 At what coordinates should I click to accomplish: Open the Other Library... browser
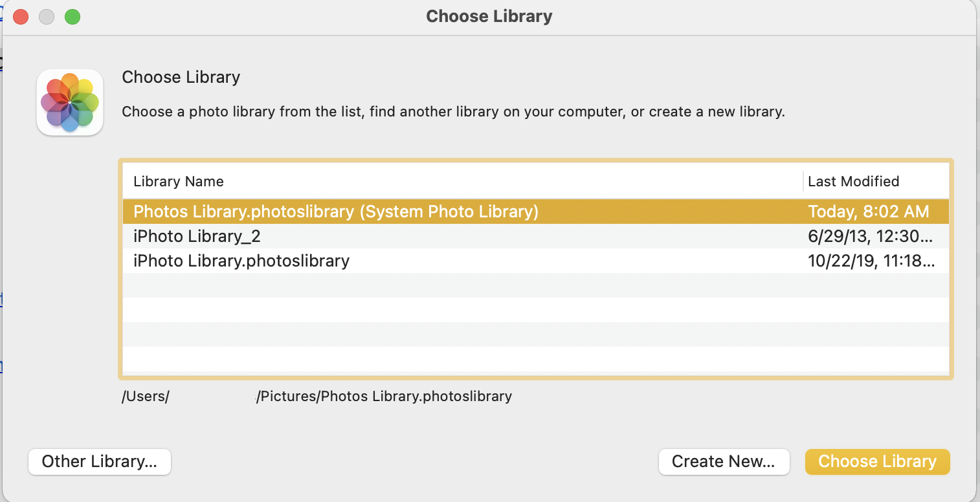100,462
